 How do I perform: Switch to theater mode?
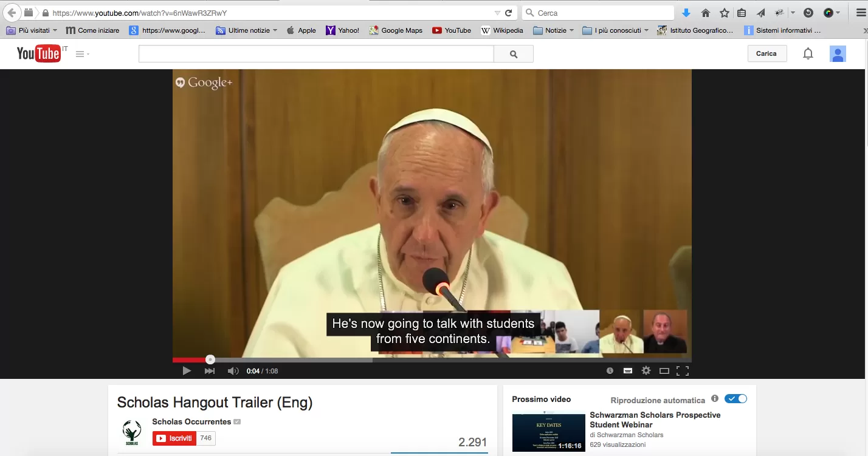[664, 371]
